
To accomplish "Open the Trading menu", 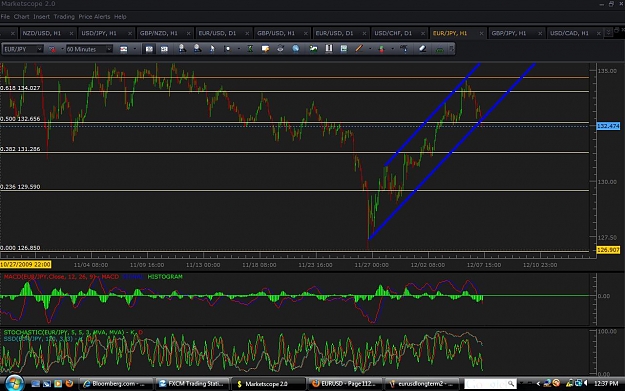I will coord(64,17).
